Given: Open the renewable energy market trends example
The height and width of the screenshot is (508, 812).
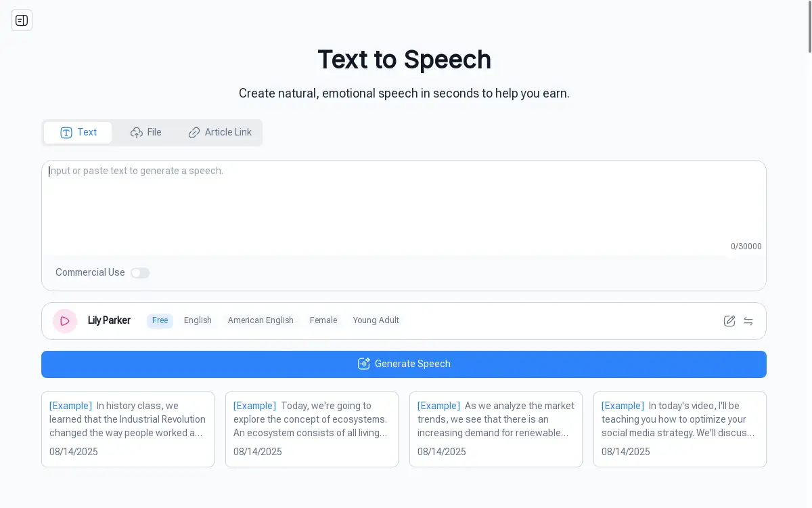Looking at the screenshot, I should point(496,429).
